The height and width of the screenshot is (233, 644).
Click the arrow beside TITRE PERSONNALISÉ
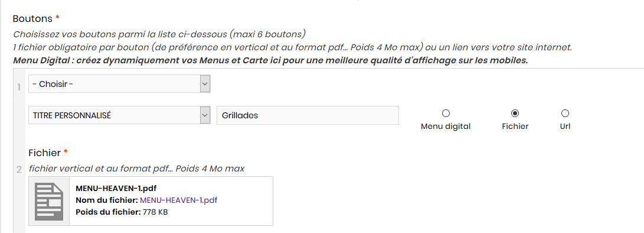point(205,115)
